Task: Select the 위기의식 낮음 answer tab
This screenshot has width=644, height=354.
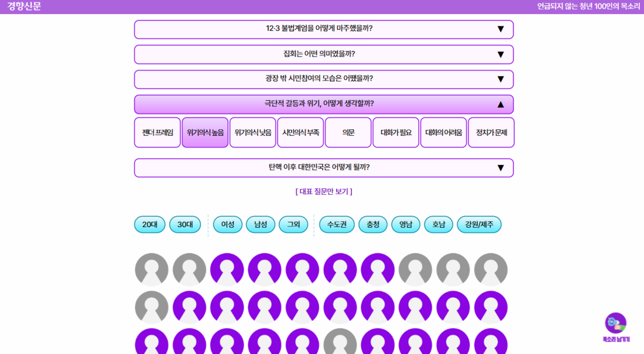Action: pyautogui.click(x=252, y=133)
